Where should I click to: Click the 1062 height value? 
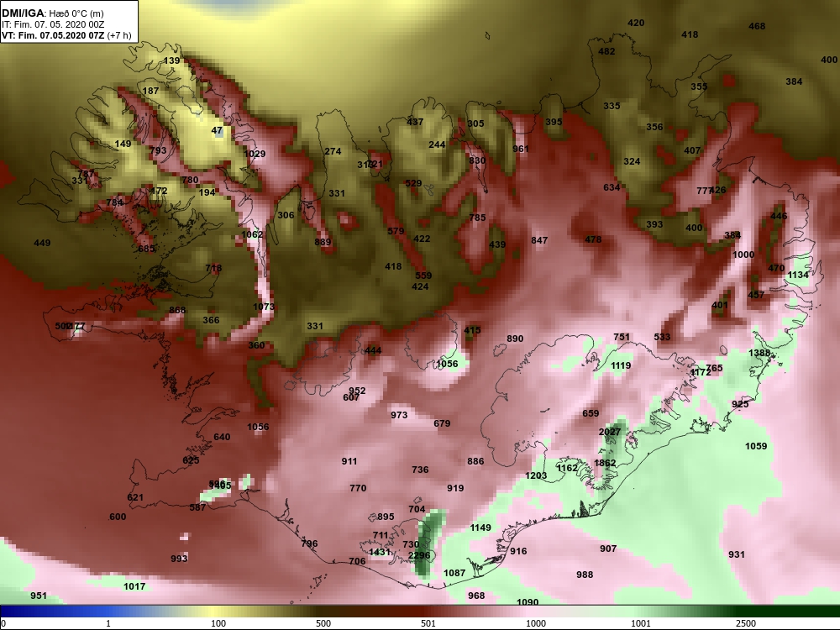pyautogui.click(x=252, y=234)
